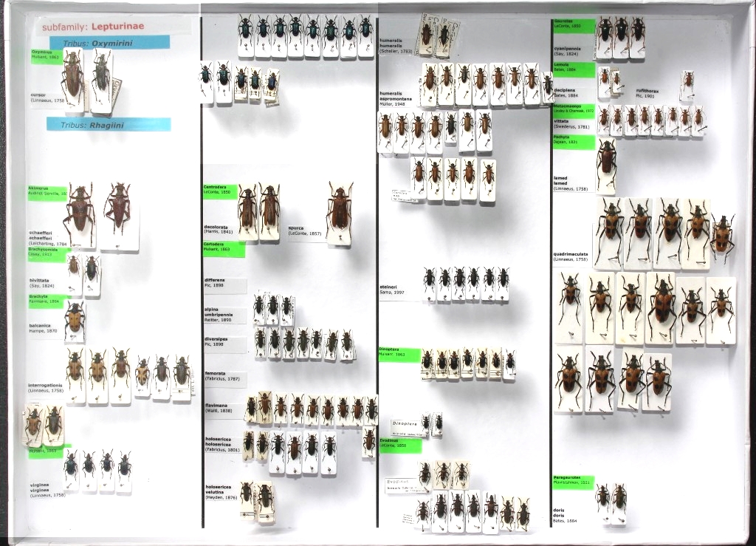Click the green Pseudogaurotes genus label at bottom right

(573, 480)
